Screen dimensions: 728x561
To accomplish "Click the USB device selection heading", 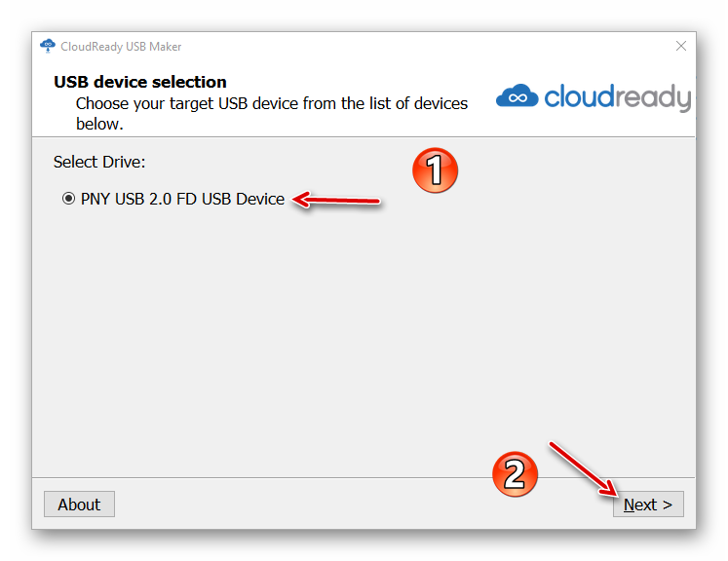I will pyautogui.click(x=140, y=82).
